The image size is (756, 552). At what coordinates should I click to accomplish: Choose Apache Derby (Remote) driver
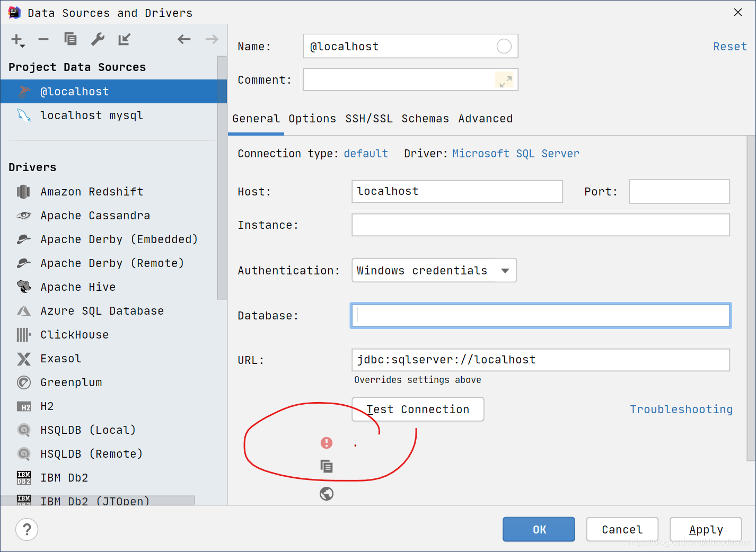[x=109, y=263]
